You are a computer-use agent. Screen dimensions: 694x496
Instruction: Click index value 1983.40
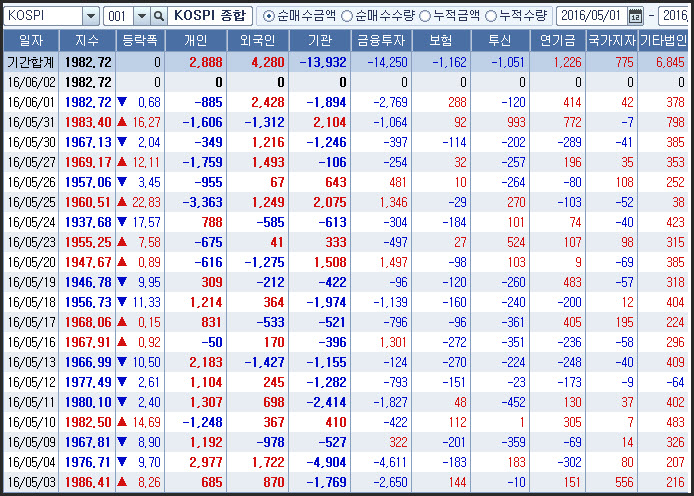88,123
